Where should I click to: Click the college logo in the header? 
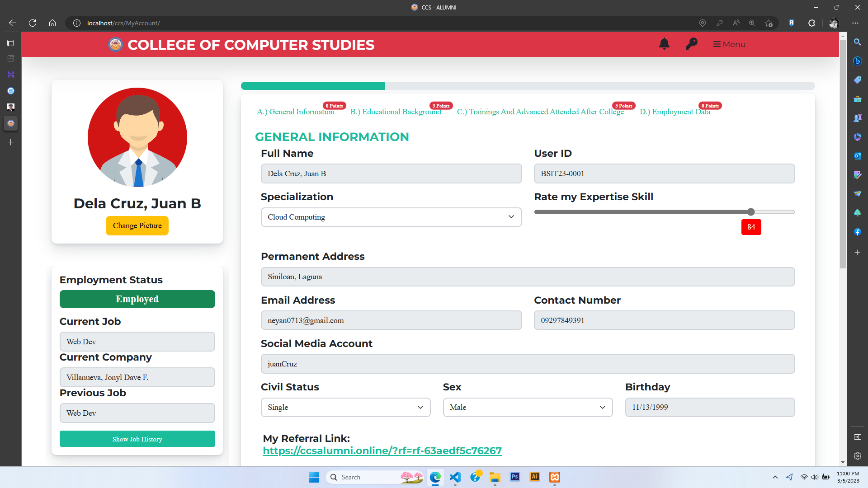pyautogui.click(x=115, y=45)
